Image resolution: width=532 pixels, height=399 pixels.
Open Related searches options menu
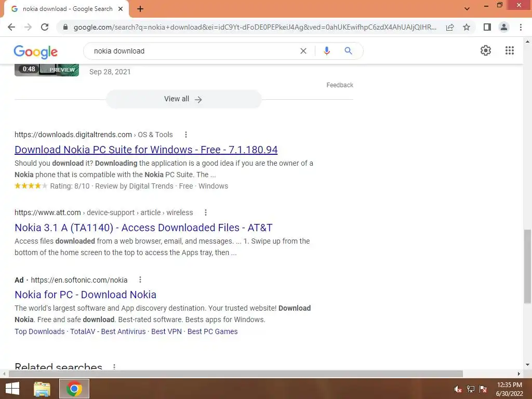(114, 367)
